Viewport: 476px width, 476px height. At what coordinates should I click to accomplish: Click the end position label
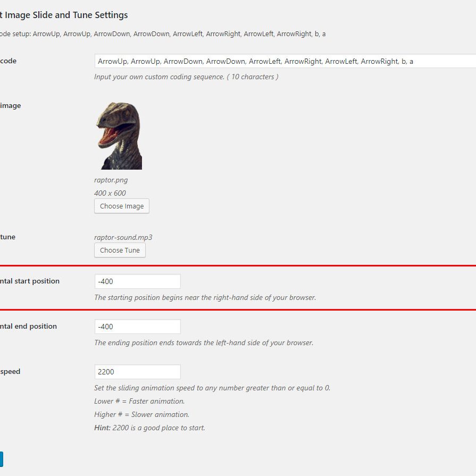[x=28, y=327]
